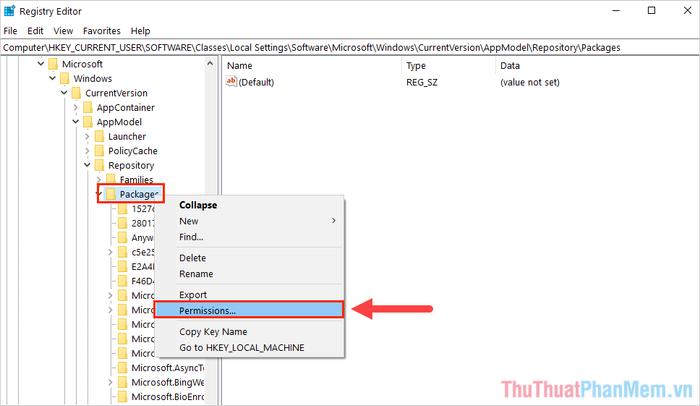Open the Favorites menu
This screenshot has height=406, width=700.
click(x=102, y=31)
